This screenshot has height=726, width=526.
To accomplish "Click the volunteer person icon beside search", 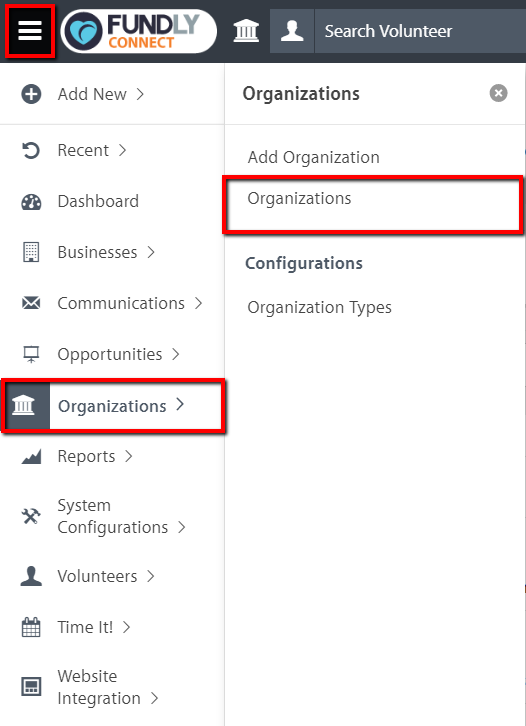I will [x=292, y=31].
